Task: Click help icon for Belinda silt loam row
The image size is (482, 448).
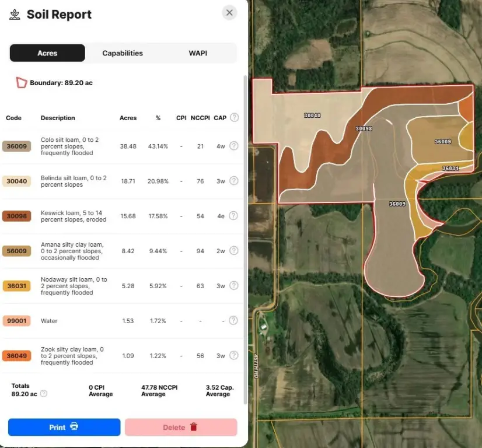Action: [233, 181]
